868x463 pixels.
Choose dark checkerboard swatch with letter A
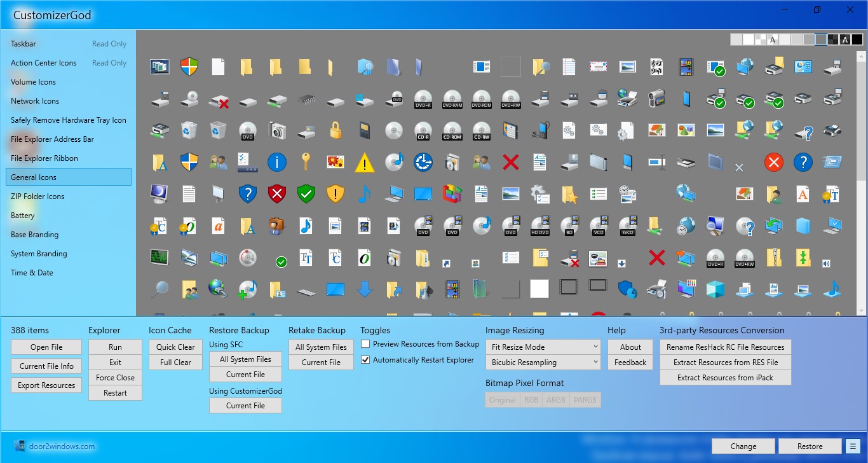[x=845, y=40]
